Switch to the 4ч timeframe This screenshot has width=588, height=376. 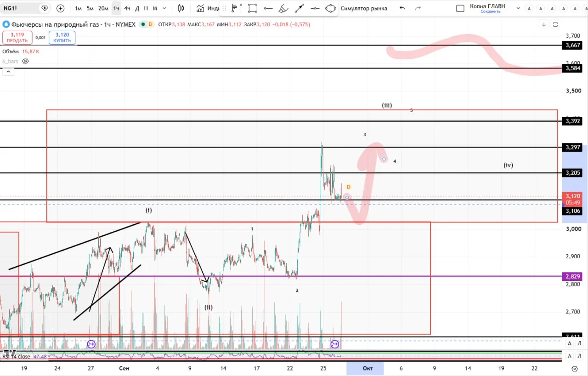click(x=127, y=8)
